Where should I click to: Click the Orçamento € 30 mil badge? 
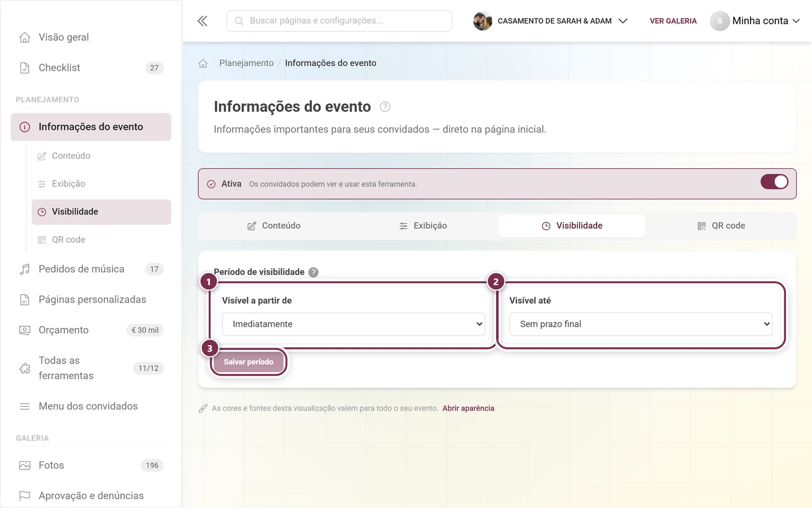[x=145, y=330]
